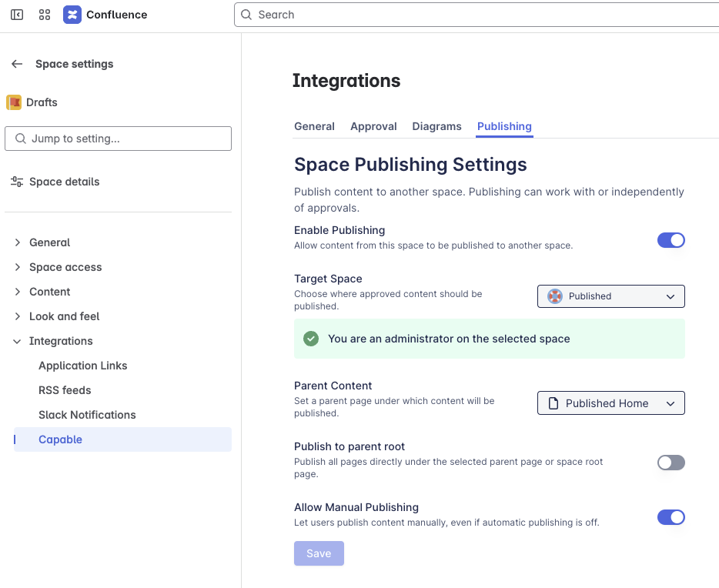Open Space details settings
This screenshot has width=719, height=588.
tap(65, 182)
